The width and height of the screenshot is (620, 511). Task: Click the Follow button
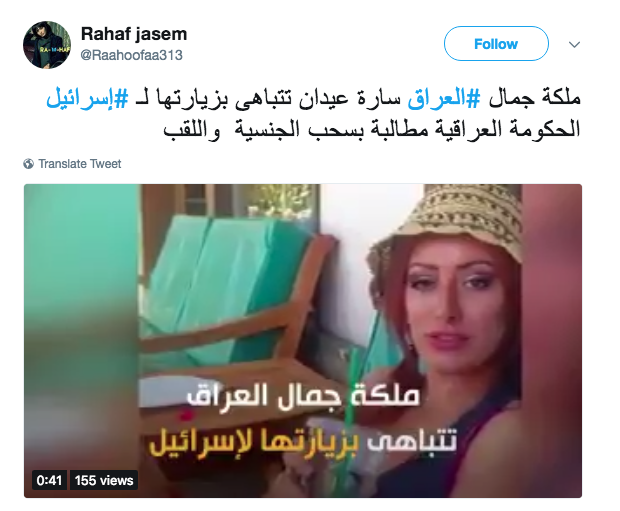point(496,44)
